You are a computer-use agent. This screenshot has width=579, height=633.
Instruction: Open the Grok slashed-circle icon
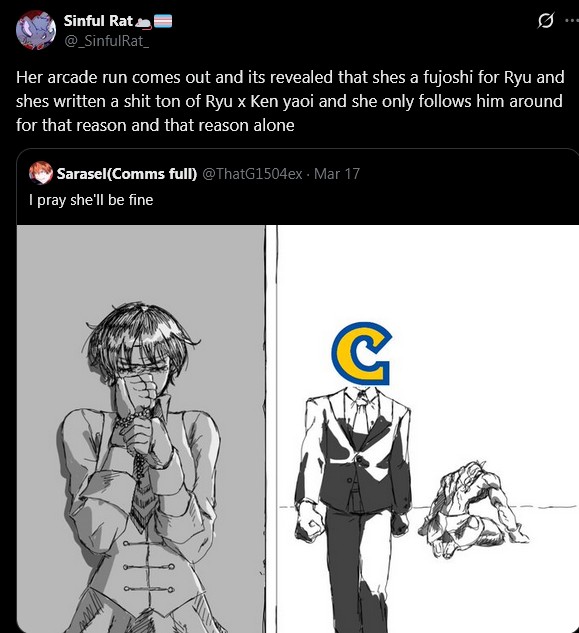point(545,20)
